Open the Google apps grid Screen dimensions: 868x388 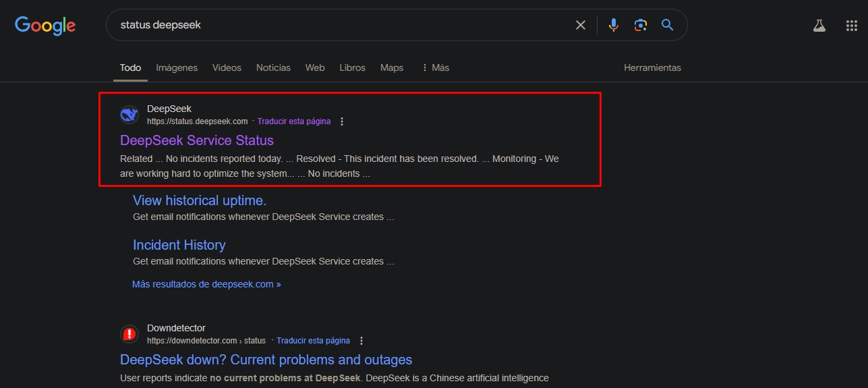[852, 26]
